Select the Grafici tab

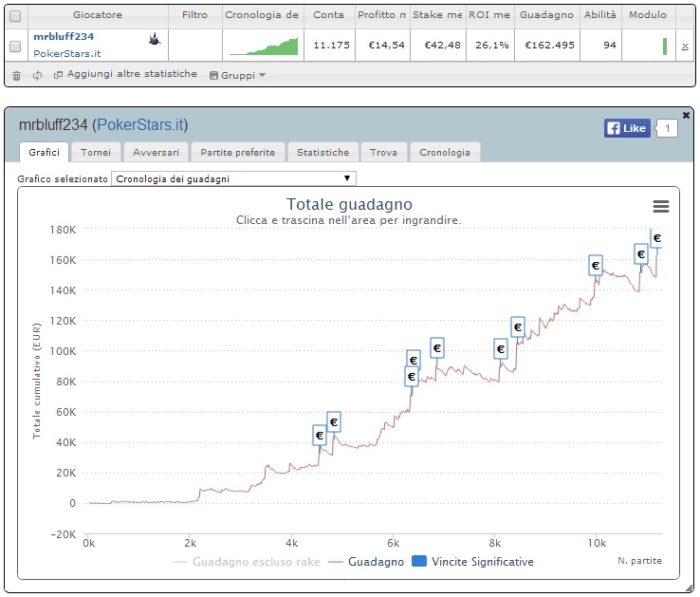click(x=44, y=153)
